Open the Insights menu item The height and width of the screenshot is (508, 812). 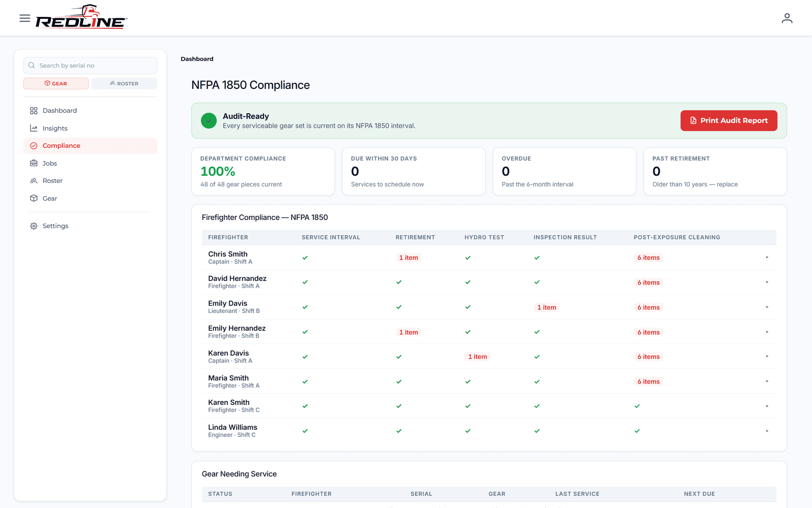click(90, 128)
